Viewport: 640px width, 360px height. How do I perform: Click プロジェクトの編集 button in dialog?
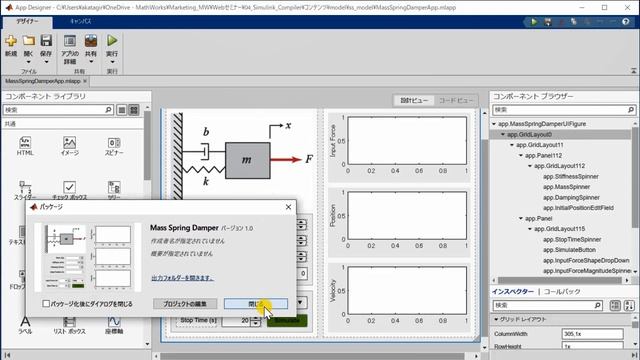(185, 304)
